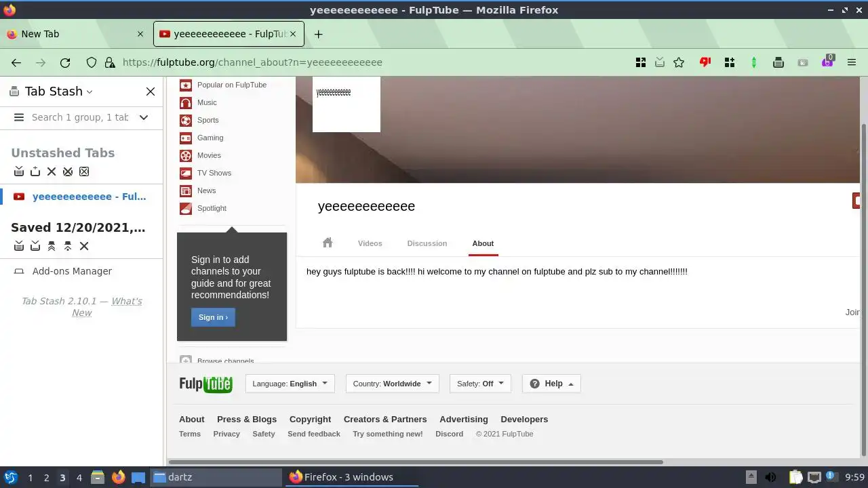Select the About channel tab
This screenshot has width=868, height=488.
click(x=483, y=243)
